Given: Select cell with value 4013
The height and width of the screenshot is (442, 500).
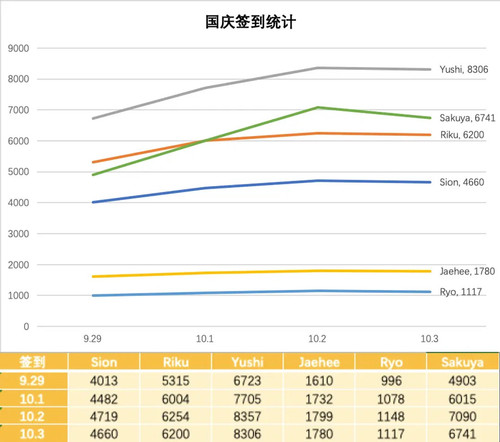Looking at the screenshot, I should coord(104,380).
